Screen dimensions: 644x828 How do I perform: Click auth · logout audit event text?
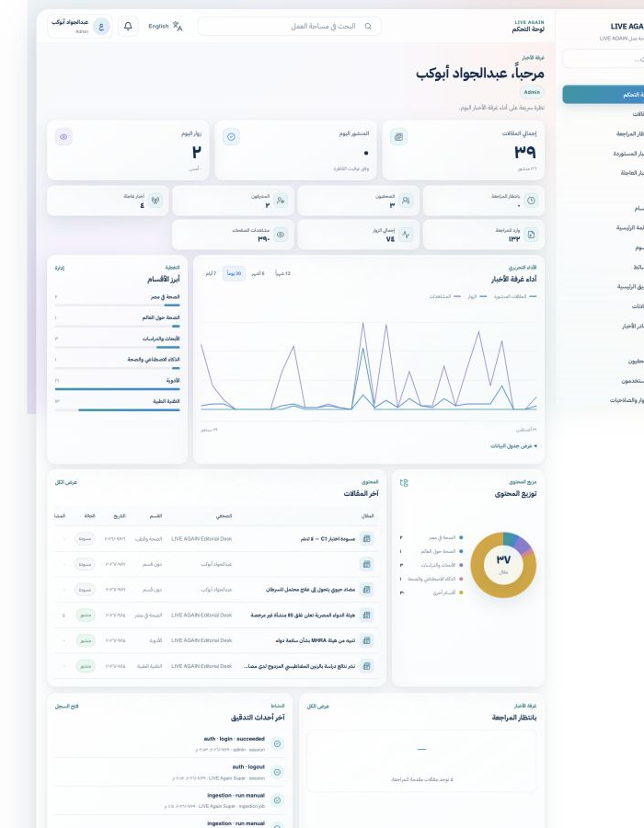point(248,766)
